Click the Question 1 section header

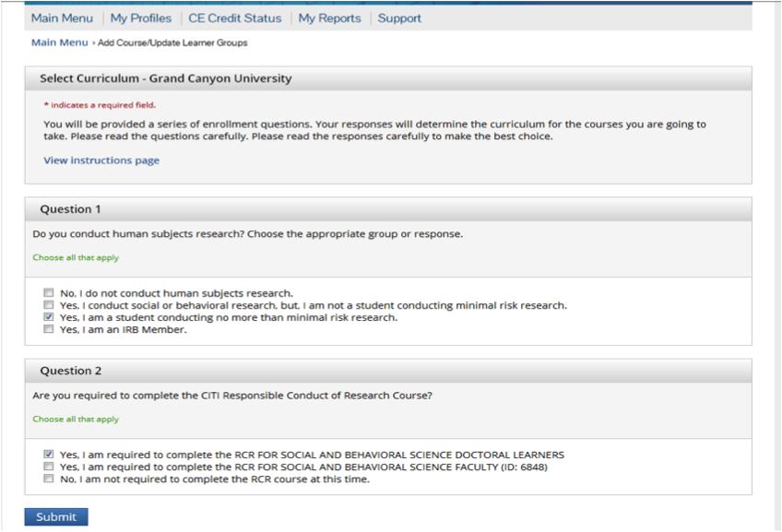click(x=388, y=209)
